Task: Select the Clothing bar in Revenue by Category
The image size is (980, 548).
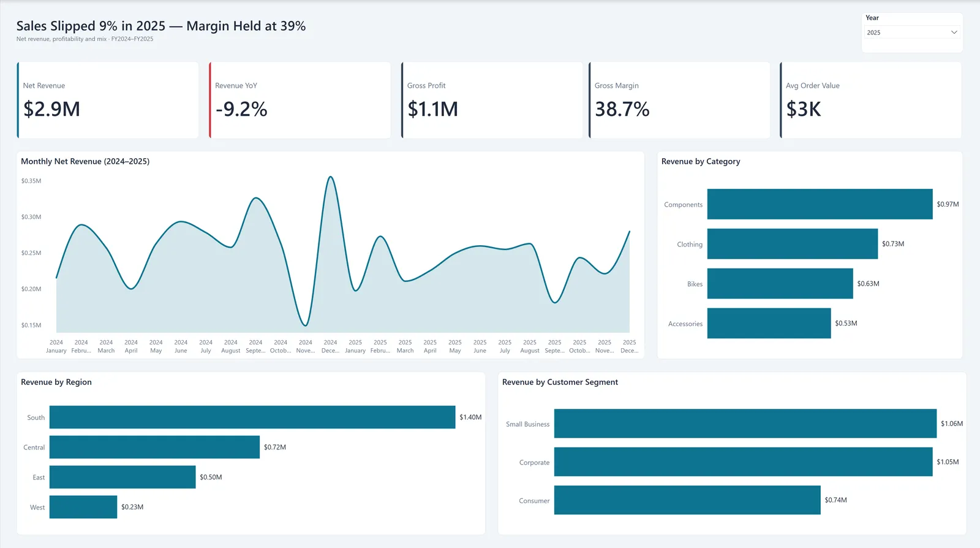Action: click(x=793, y=244)
